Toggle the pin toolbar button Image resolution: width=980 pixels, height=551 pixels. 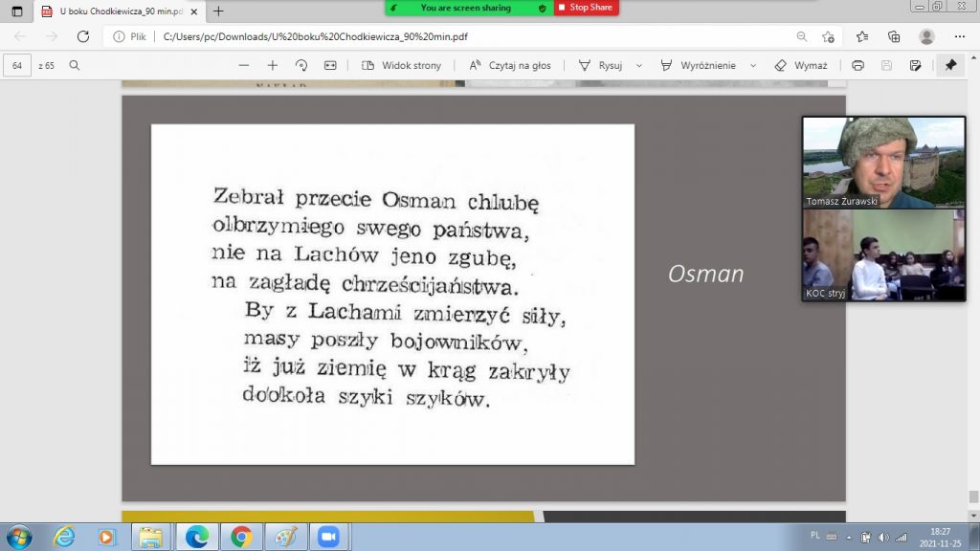click(x=950, y=66)
